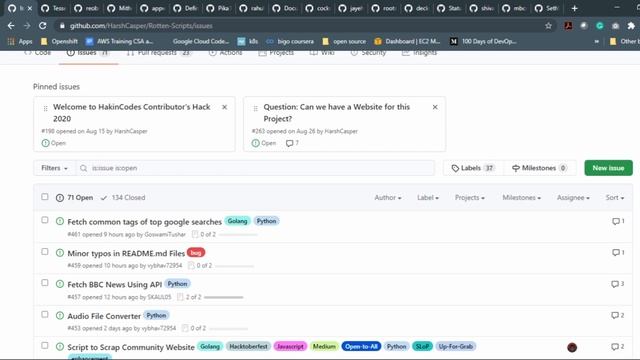Expand the Filters dropdown
The height and width of the screenshot is (360, 640).
point(54,168)
